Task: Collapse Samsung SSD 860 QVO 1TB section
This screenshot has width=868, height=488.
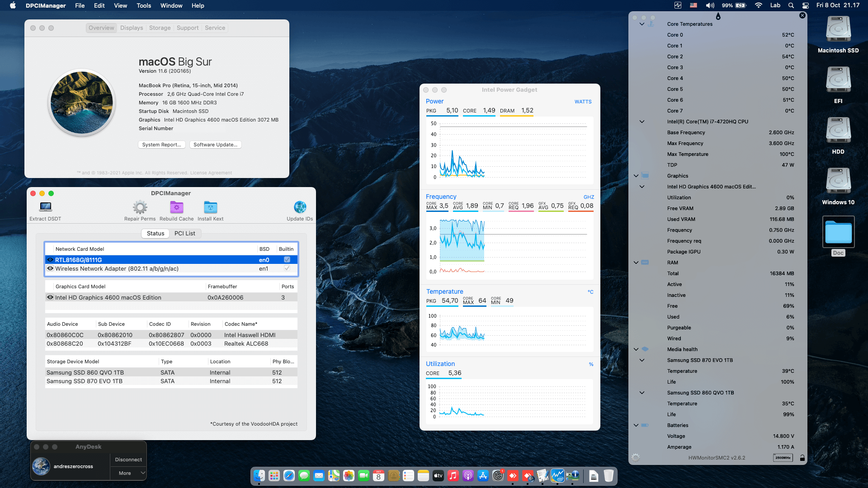Action: pos(642,393)
